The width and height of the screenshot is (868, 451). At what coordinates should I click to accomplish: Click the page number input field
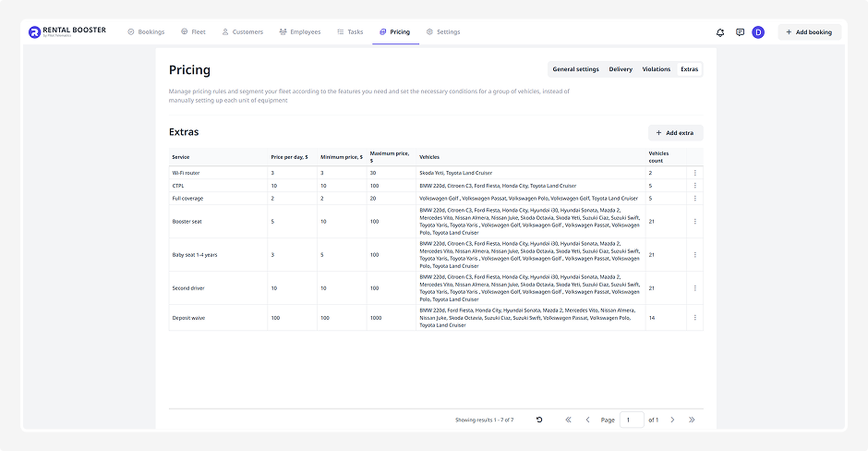pos(632,420)
